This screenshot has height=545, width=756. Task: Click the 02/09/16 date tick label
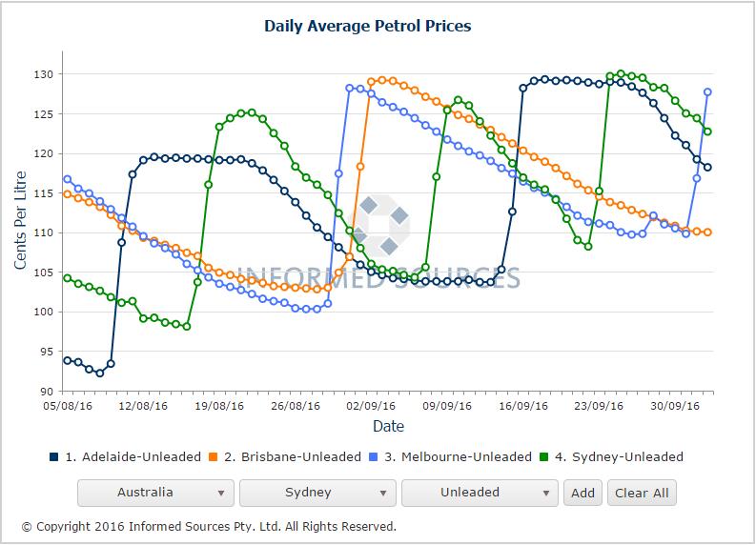371,406
